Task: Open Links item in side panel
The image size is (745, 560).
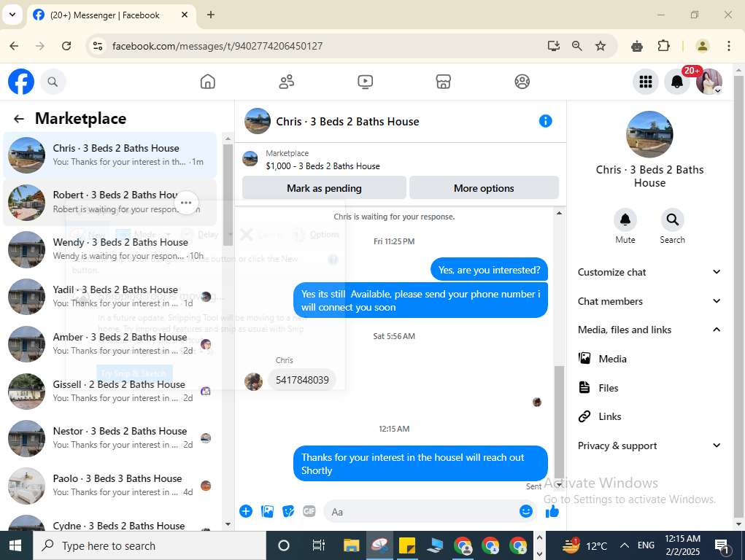Action: coord(649,416)
